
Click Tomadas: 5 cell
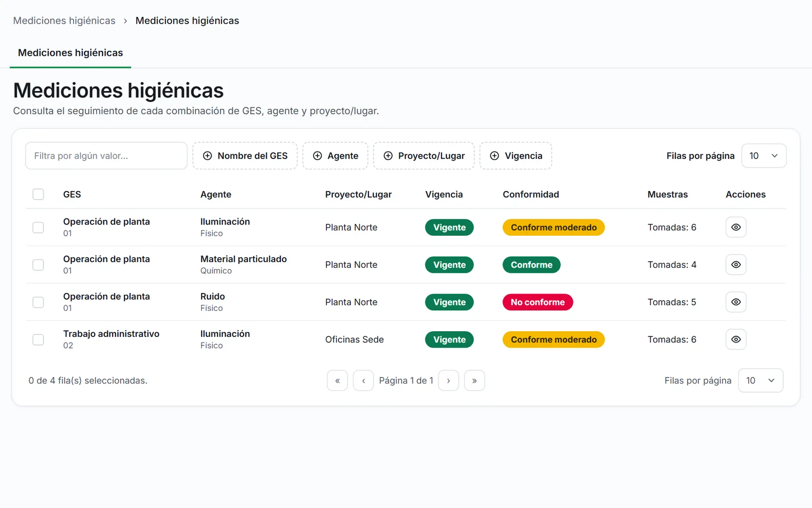click(672, 302)
